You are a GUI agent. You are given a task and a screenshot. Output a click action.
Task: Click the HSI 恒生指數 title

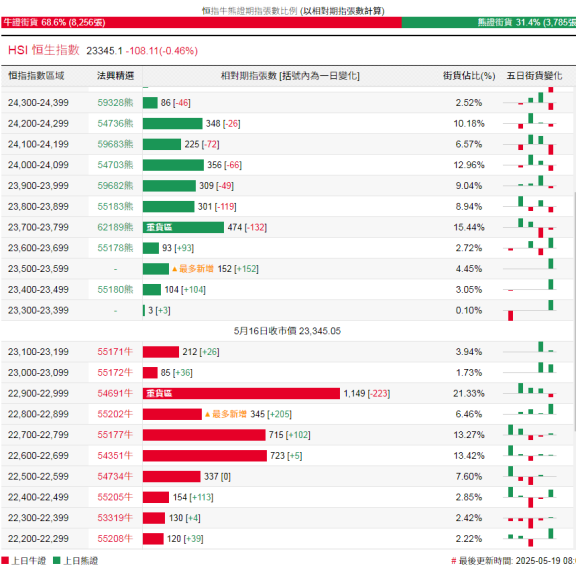coord(44,50)
